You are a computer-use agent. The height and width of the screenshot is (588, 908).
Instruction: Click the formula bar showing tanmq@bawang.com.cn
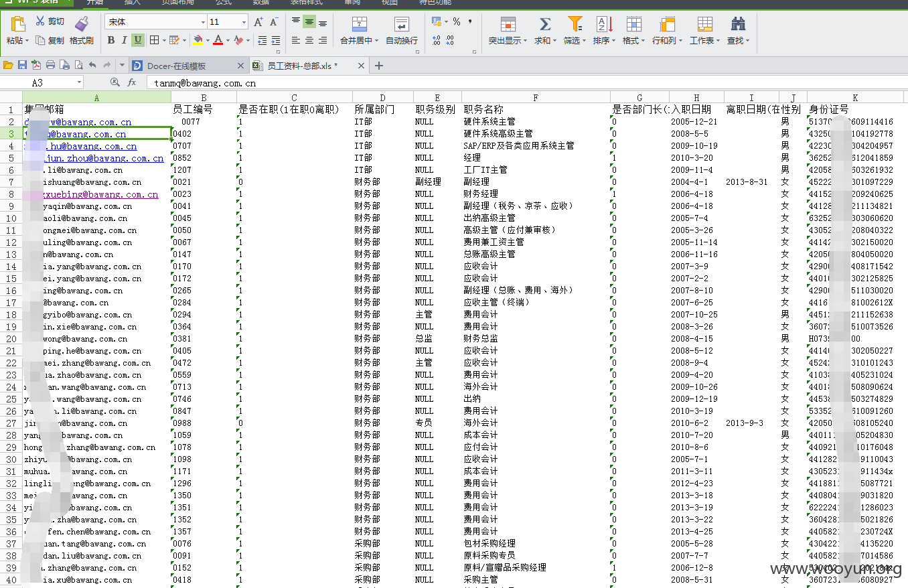click(526, 83)
